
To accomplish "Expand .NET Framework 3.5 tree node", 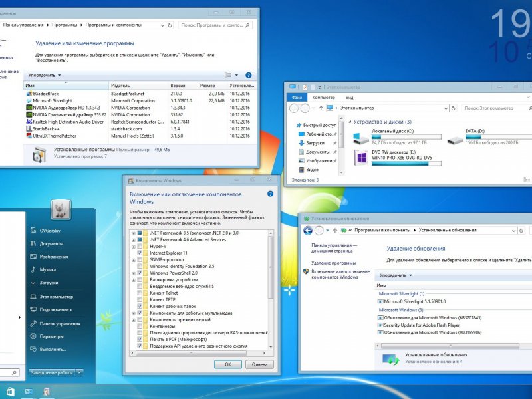I will tap(134, 233).
